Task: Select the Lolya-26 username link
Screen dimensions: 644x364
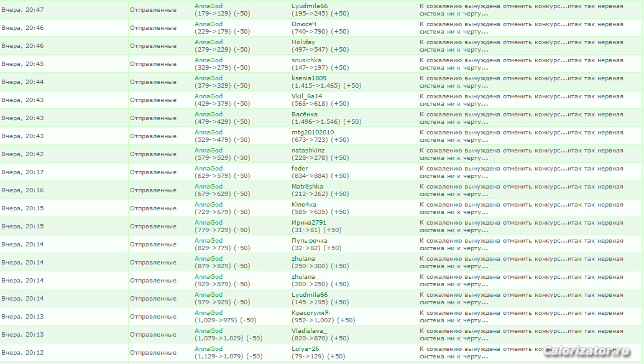Action: 305,349
